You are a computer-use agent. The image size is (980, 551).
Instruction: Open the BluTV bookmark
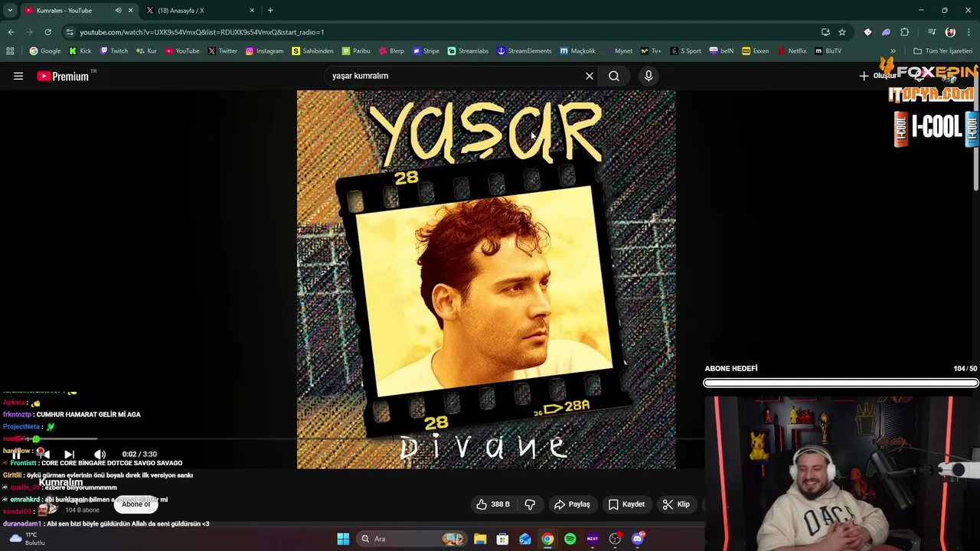pyautogui.click(x=828, y=51)
